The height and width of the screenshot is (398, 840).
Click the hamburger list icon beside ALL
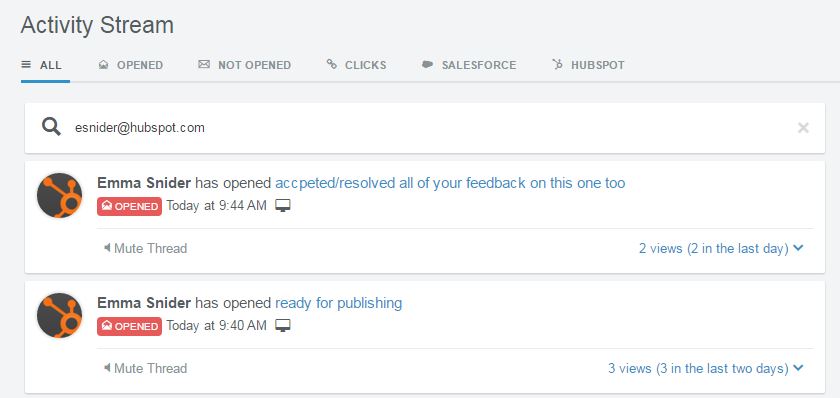point(26,65)
